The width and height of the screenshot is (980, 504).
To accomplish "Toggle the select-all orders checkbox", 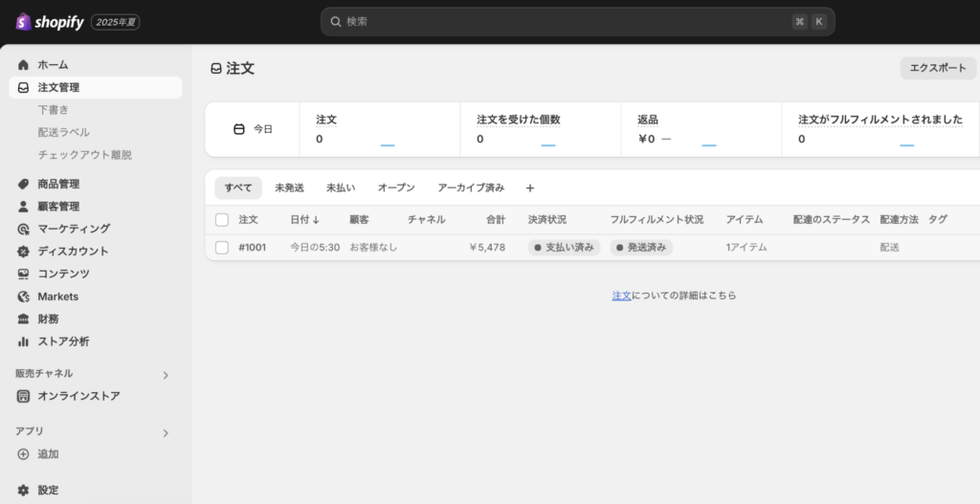I will [222, 220].
